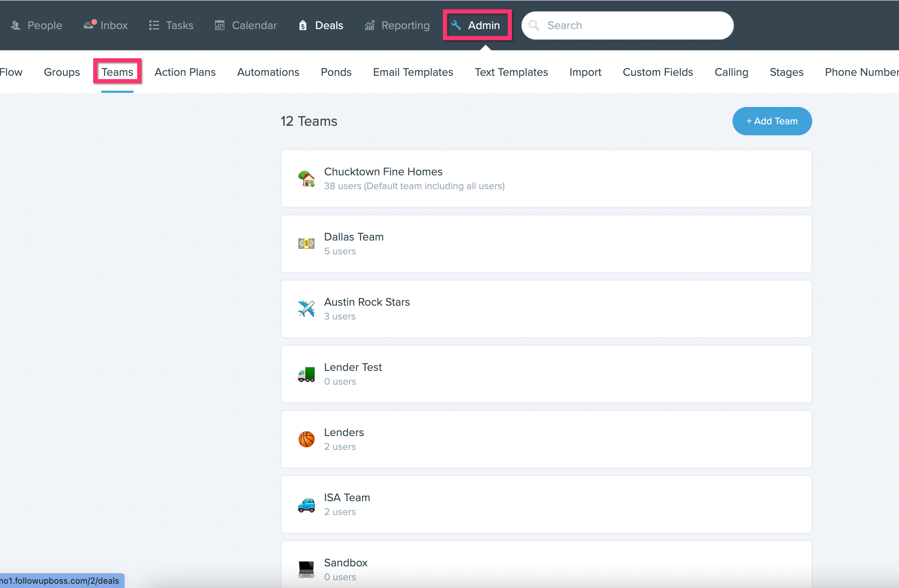The height and width of the screenshot is (588, 899).
Task: Click the Deals money bag icon
Action: (x=303, y=25)
